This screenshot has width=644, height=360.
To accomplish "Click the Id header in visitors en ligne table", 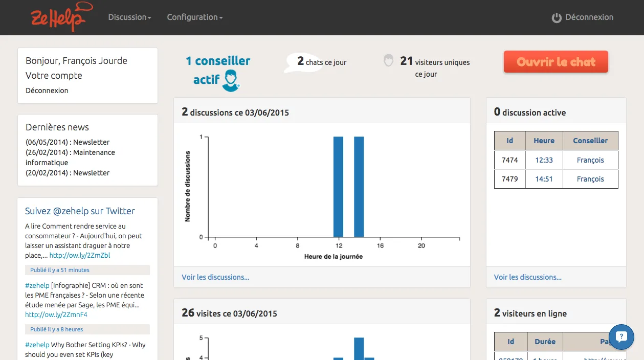I will [510, 342].
